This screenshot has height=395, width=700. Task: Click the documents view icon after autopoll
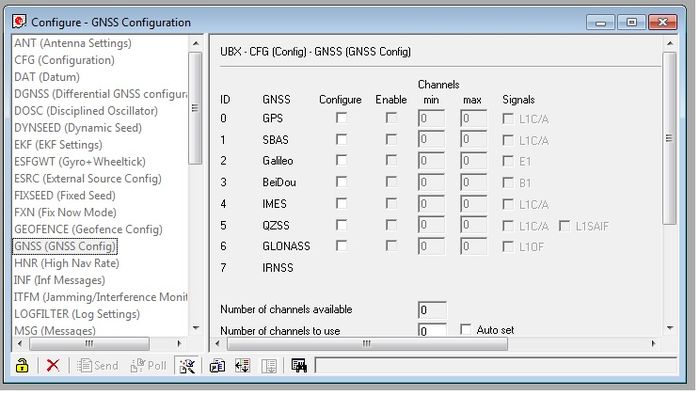point(217,367)
